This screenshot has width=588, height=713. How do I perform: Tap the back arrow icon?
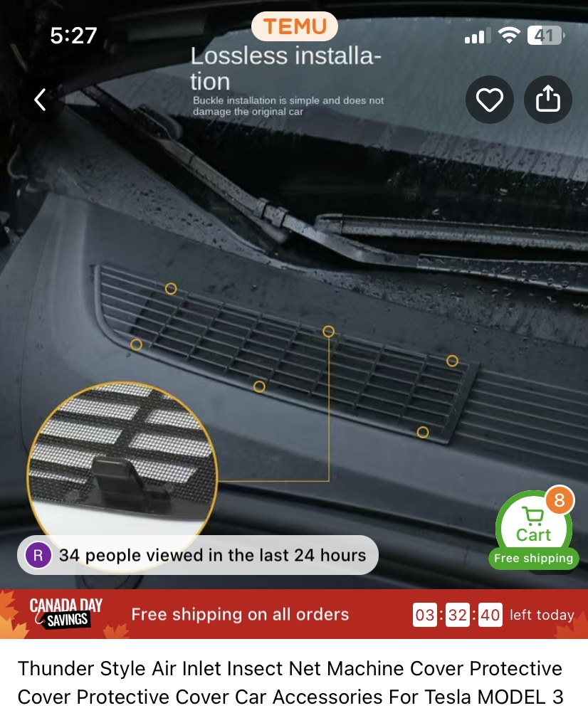(40, 100)
